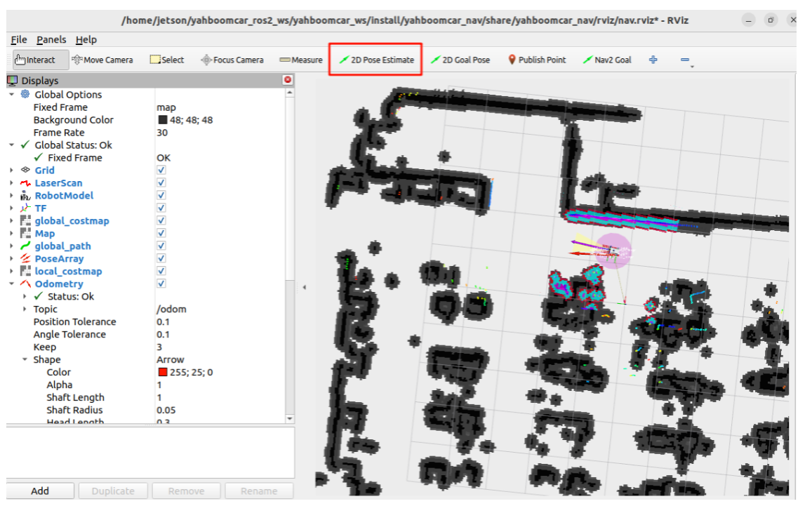
Task: Click the Background Color swatch
Action: [163, 119]
